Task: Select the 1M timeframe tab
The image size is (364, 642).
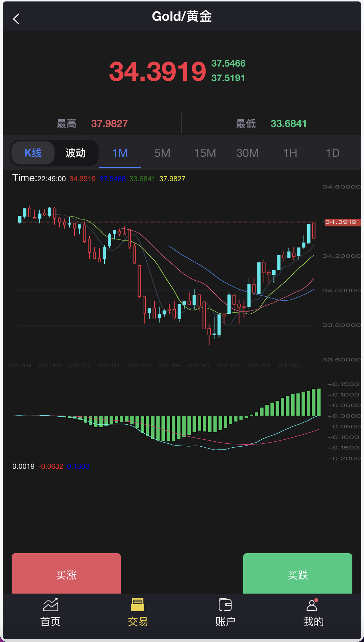Action: pyautogui.click(x=120, y=153)
